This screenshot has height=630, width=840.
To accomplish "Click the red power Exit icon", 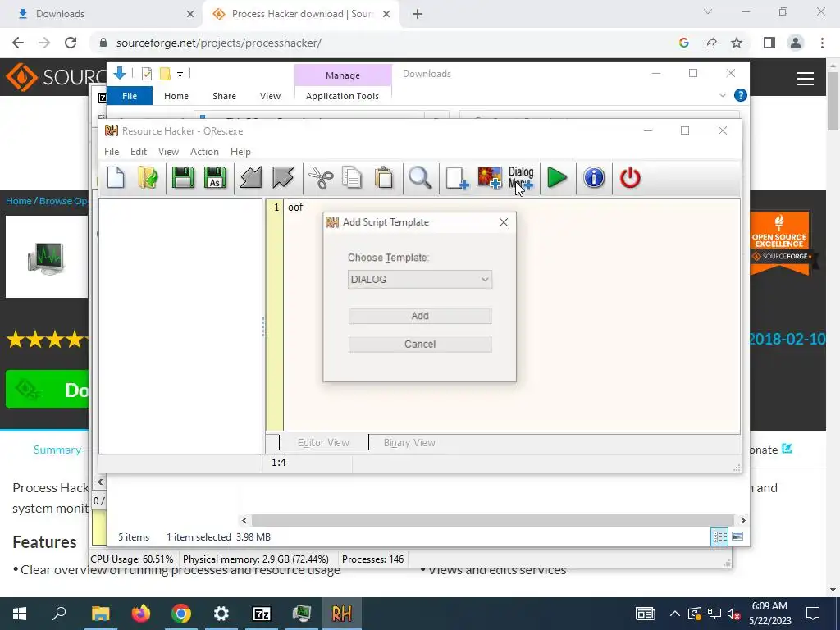I will [630, 178].
